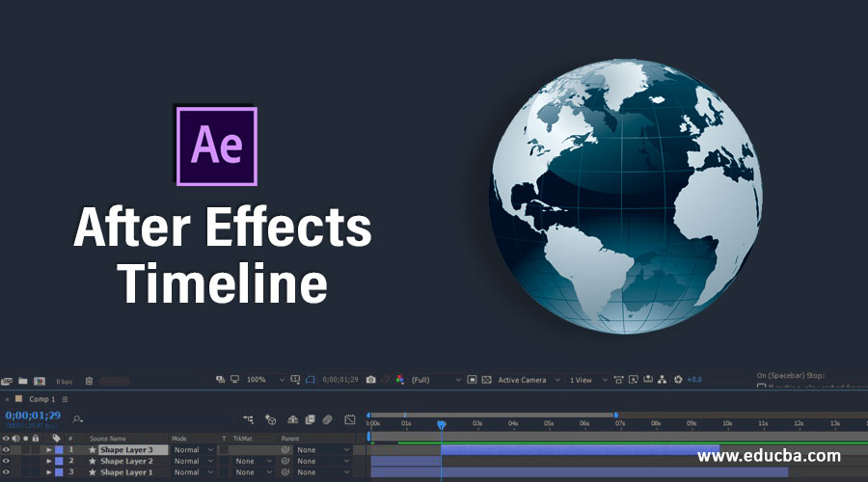Click label color swatch of Shape Layer 2
The width and height of the screenshot is (868, 482).
point(59,461)
